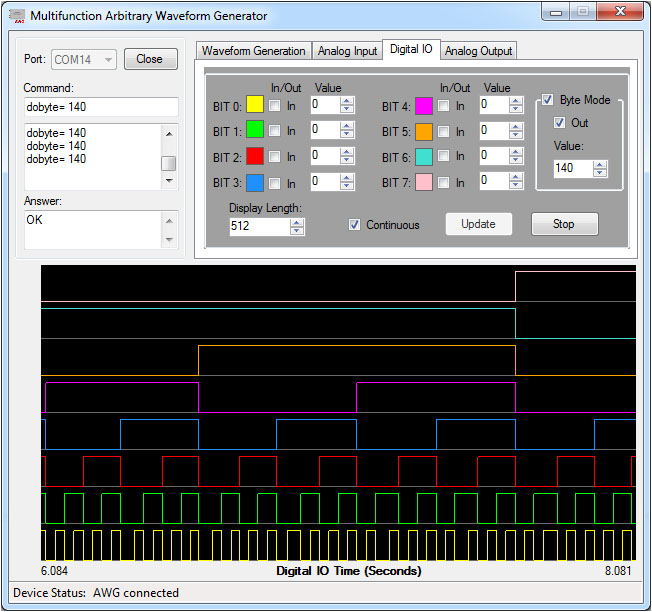Toggle BIT 7 In/Out checkbox
This screenshot has width=652, height=612.
click(x=444, y=183)
